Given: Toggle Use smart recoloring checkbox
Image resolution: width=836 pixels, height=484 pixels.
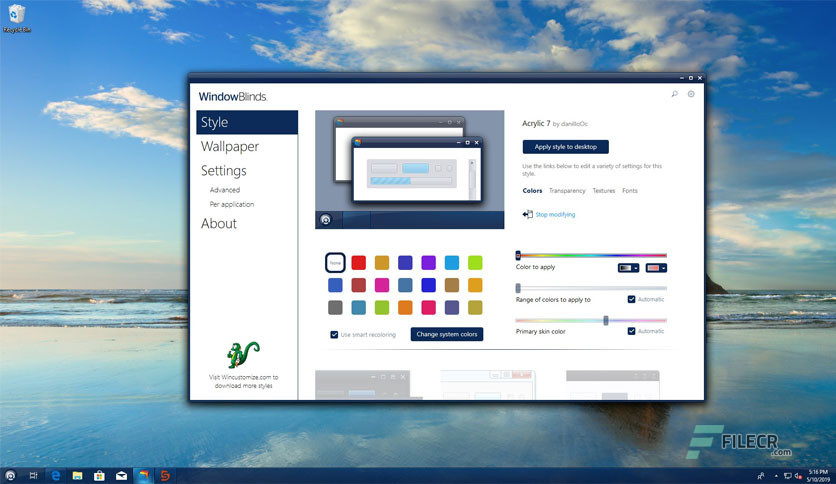Looking at the screenshot, I should coord(334,335).
